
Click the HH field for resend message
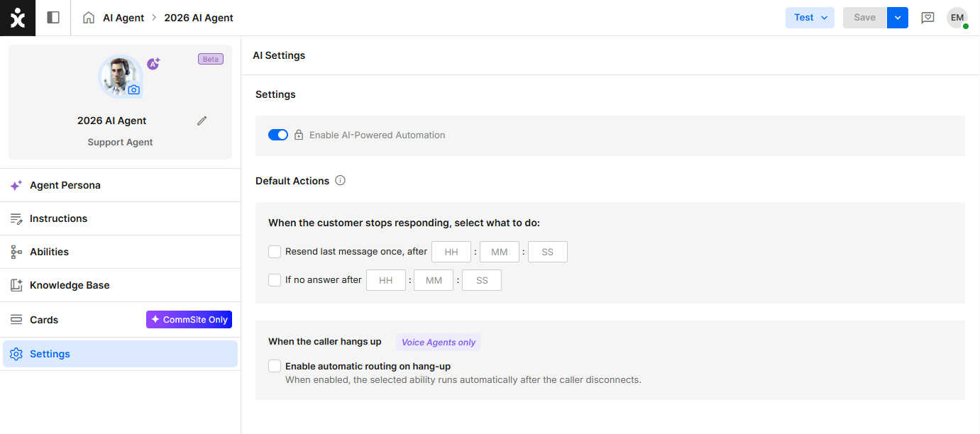[x=451, y=252]
